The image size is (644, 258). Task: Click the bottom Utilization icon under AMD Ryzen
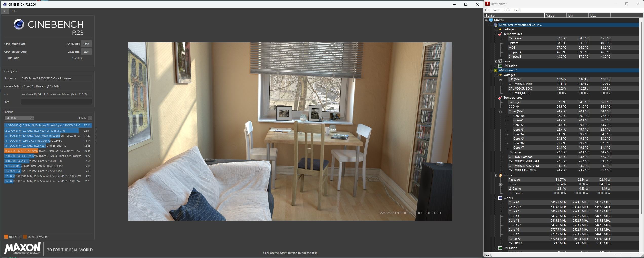pyautogui.click(x=500, y=248)
